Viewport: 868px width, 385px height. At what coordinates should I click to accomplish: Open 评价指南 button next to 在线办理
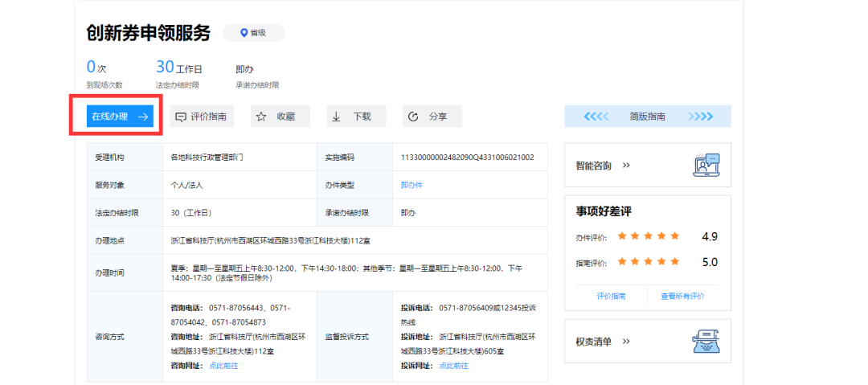point(202,117)
